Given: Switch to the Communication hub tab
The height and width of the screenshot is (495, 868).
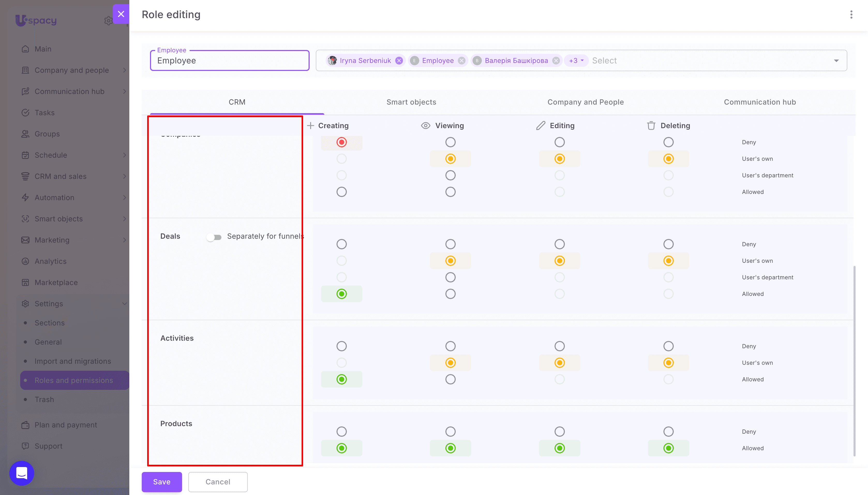Looking at the screenshot, I should click(x=760, y=102).
